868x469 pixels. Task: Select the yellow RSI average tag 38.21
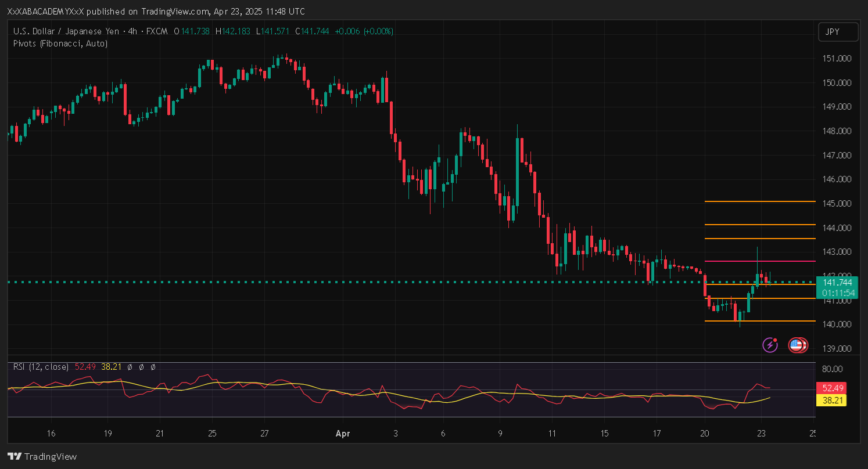[831, 401]
